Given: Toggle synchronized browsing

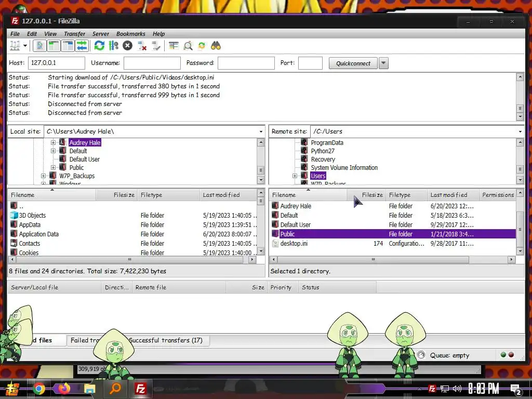Looking at the screenshot, I should [202, 46].
